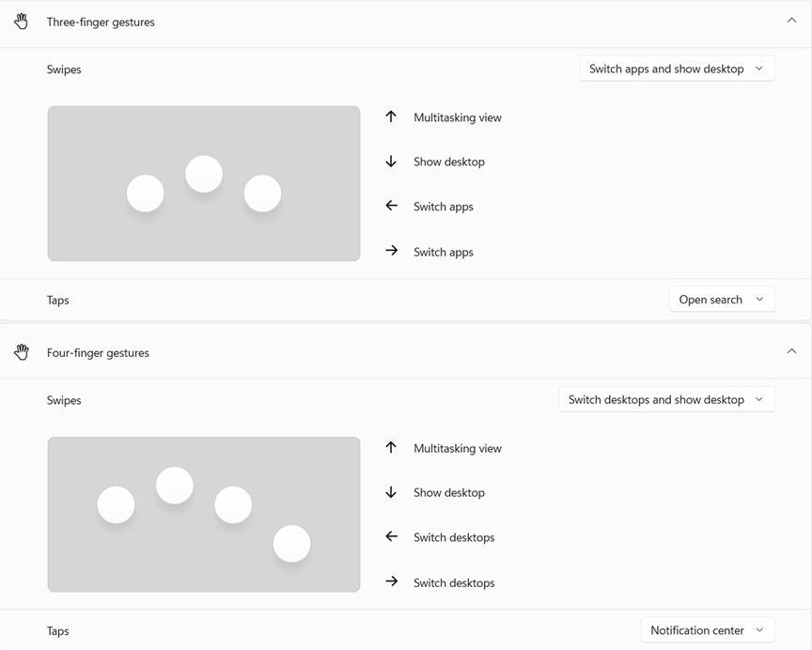Collapse the Four-finger gestures section chevron

tap(792, 351)
